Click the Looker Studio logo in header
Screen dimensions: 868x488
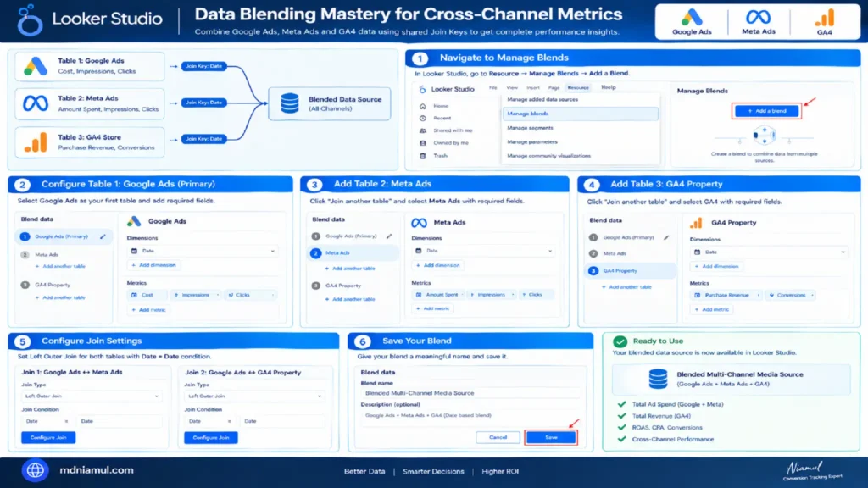pos(30,20)
